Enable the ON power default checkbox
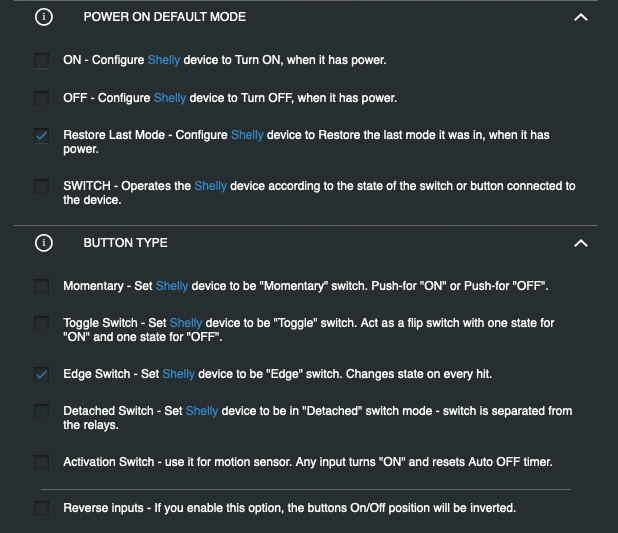The height and width of the screenshot is (533, 618). coord(41,61)
